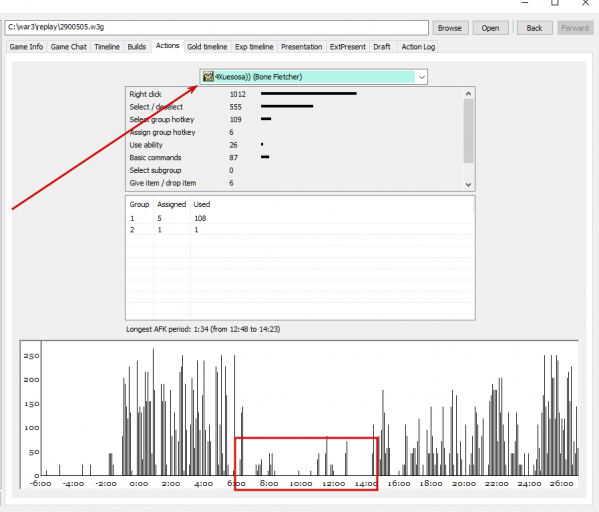Click the 8:00 mark on APM chart
The image size is (599, 512).
pyautogui.click(x=269, y=483)
